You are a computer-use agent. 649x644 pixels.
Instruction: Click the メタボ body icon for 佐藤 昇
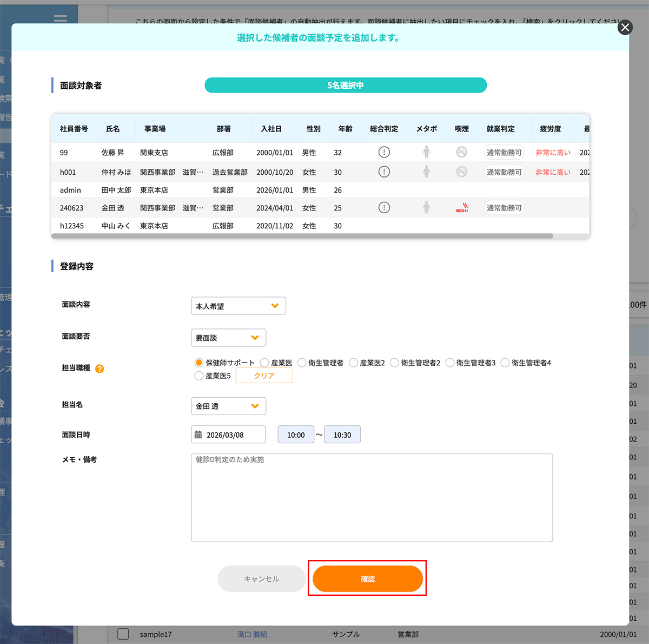click(x=427, y=152)
